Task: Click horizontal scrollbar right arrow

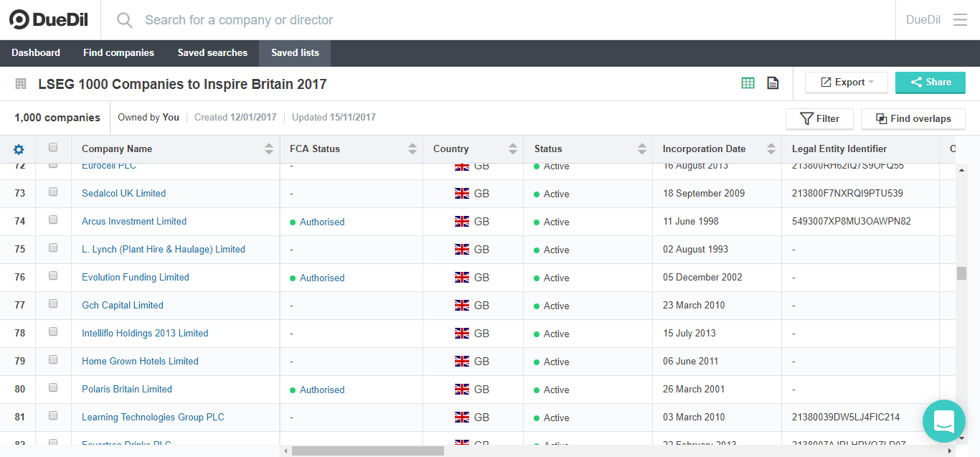Action: pos(951,451)
